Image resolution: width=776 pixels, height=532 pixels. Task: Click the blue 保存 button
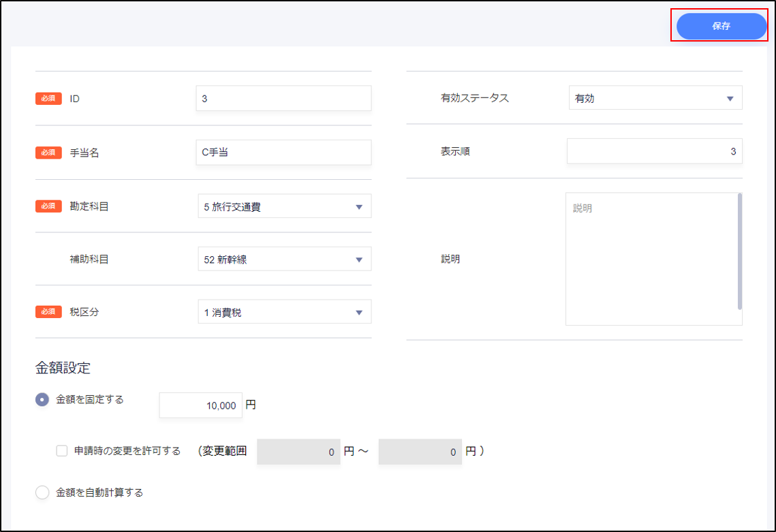tap(721, 26)
